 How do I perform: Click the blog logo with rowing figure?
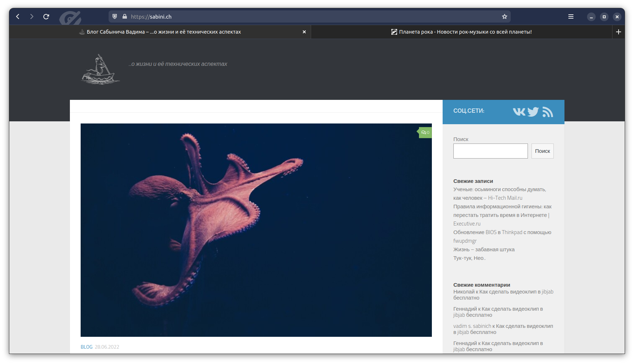pyautogui.click(x=100, y=70)
